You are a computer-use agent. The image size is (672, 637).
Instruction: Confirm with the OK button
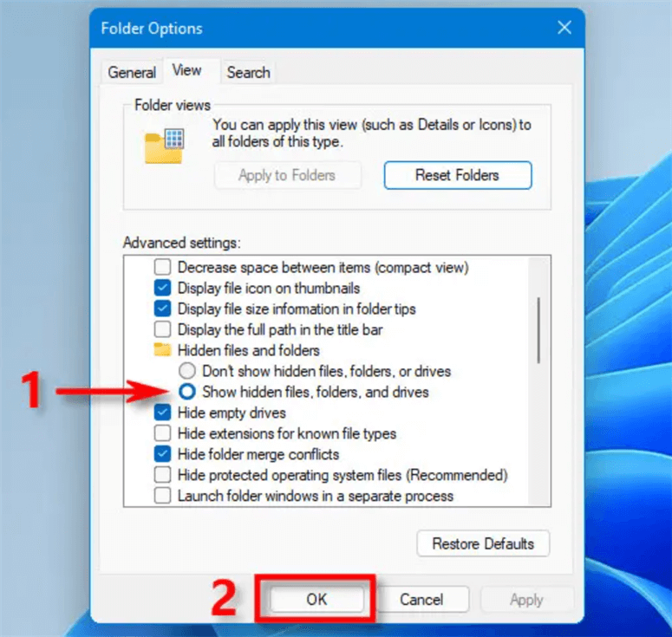(x=316, y=599)
